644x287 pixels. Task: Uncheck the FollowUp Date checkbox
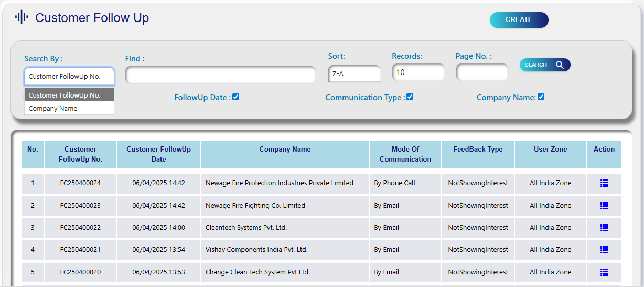236,97
